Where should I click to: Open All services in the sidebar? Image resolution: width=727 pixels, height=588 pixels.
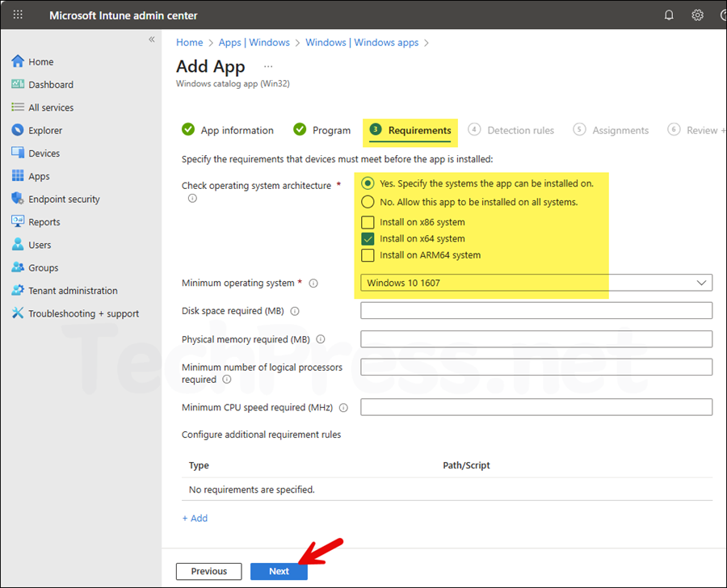click(51, 107)
